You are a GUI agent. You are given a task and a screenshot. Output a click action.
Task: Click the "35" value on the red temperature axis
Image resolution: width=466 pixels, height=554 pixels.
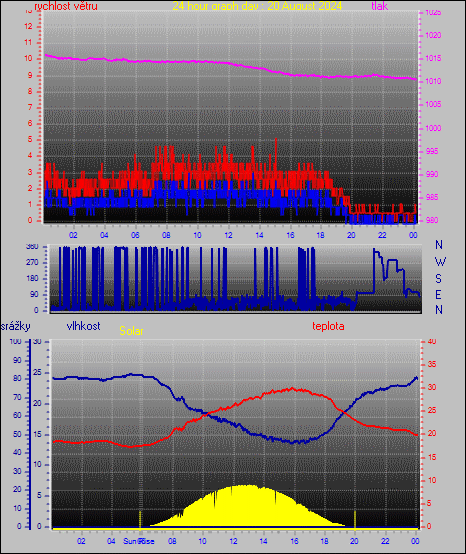pos(432,364)
